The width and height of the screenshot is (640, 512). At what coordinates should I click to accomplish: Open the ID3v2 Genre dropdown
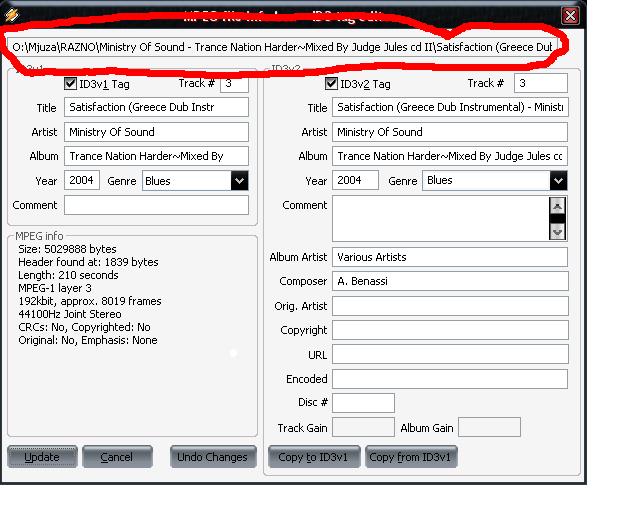tap(558, 181)
